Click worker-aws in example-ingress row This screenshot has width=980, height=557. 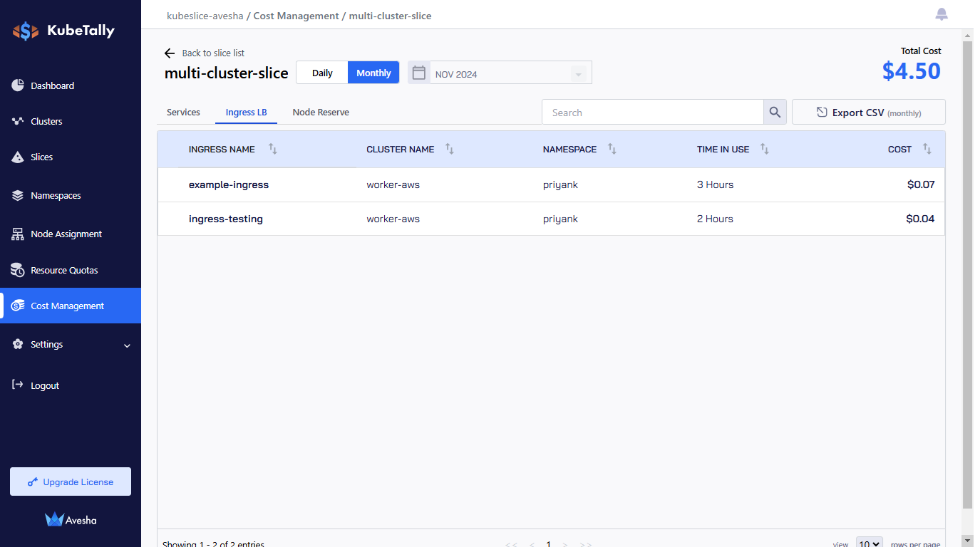tap(393, 184)
